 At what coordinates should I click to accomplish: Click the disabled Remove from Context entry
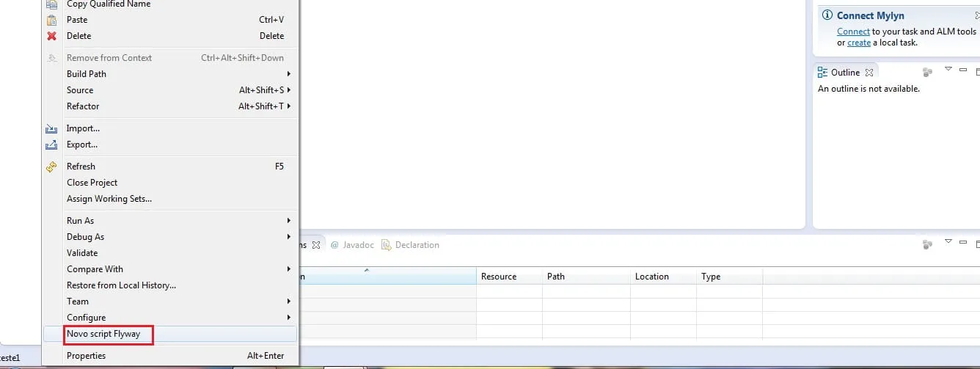point(169,58)
